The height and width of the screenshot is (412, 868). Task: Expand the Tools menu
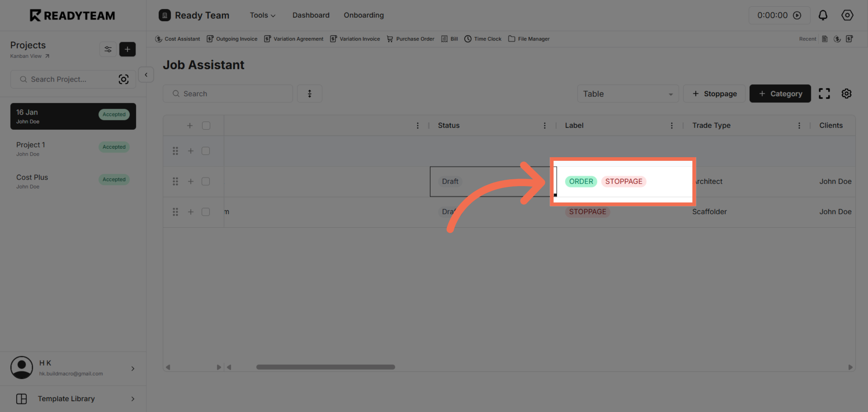pyautogui.click(x=263, y=15)
